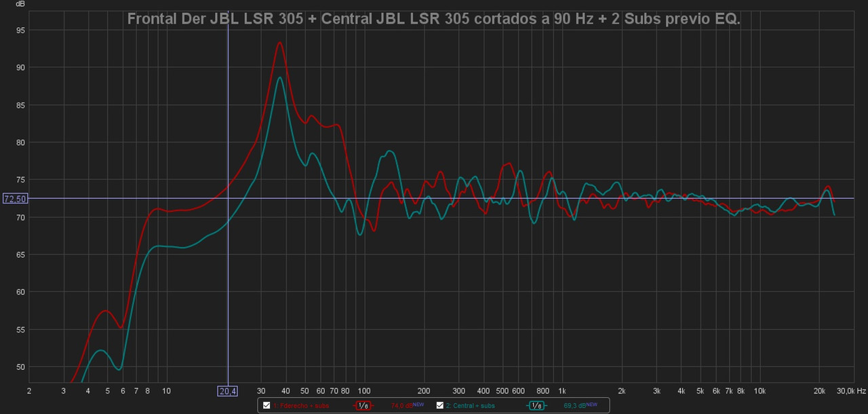This screenshot has height=414, width=868.
Task: Click the 95 dB axis label
Action: [x=21, y=30]
